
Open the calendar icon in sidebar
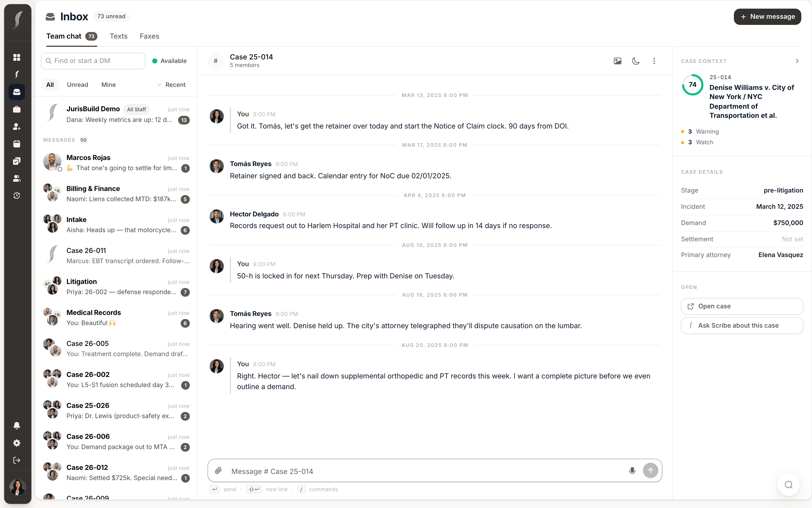point(17,144)
